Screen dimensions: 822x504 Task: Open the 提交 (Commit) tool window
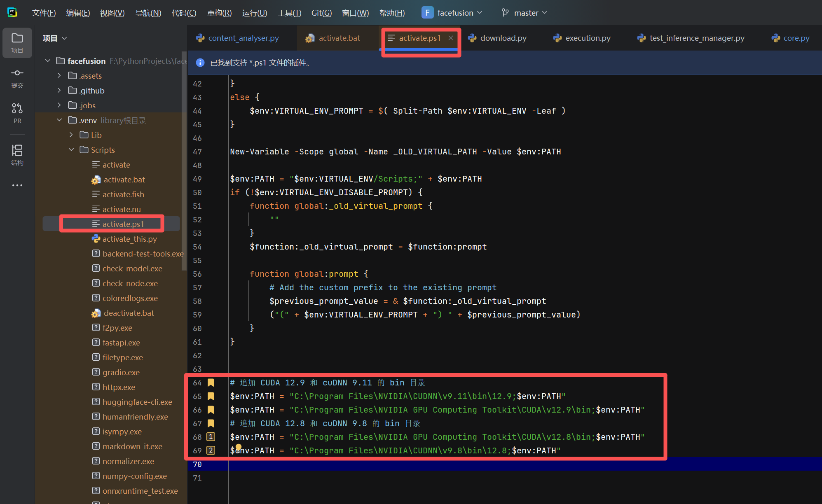(17, 78)
